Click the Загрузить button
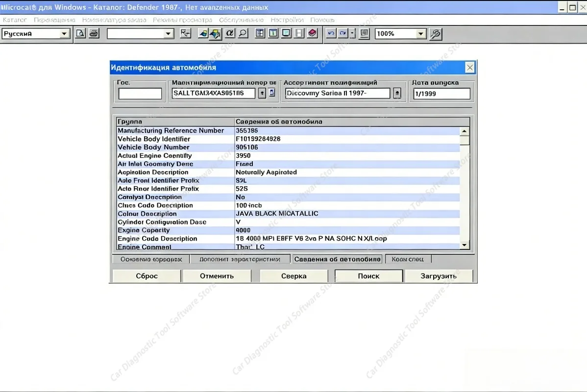This screenshot has width=587, height=392. click(x=439, y=276)
